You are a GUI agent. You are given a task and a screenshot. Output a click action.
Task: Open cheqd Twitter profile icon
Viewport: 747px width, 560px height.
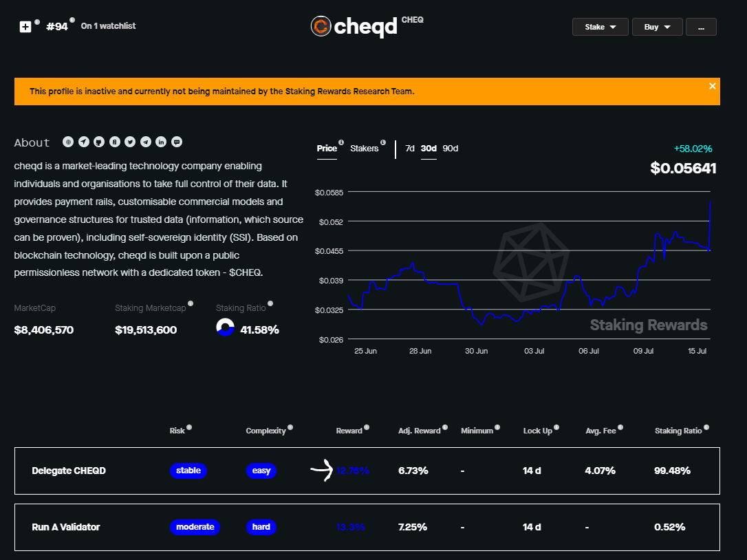tap(130, 142)
